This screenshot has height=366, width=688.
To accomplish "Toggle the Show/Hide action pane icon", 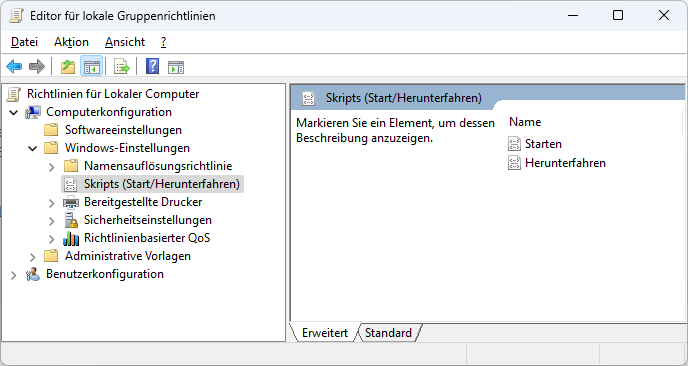I will [176, 67].
